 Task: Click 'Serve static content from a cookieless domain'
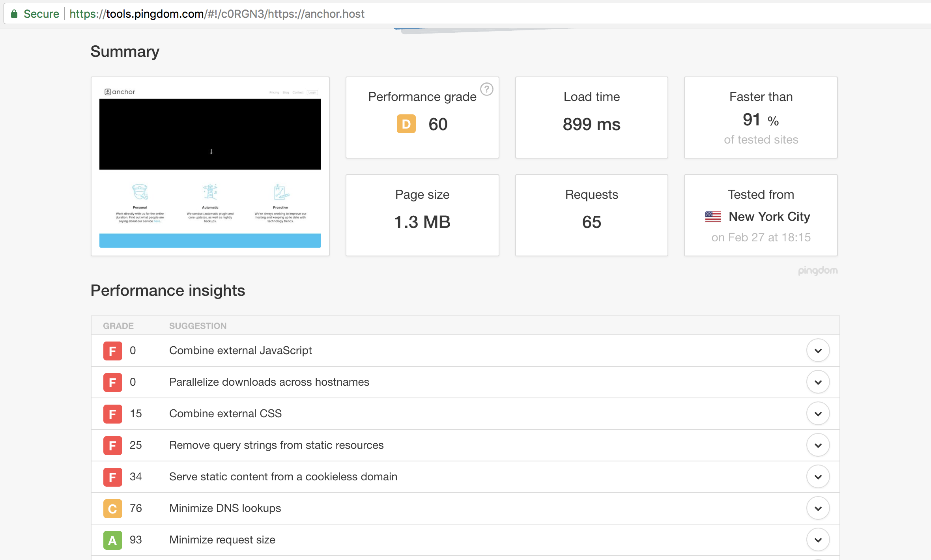pyautogui.click(x=283, y=477)
